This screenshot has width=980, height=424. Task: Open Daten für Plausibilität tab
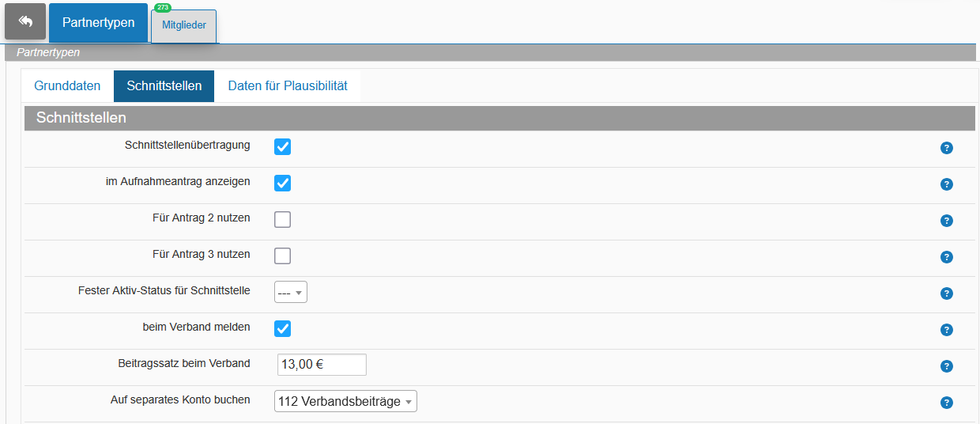point(288,86)
